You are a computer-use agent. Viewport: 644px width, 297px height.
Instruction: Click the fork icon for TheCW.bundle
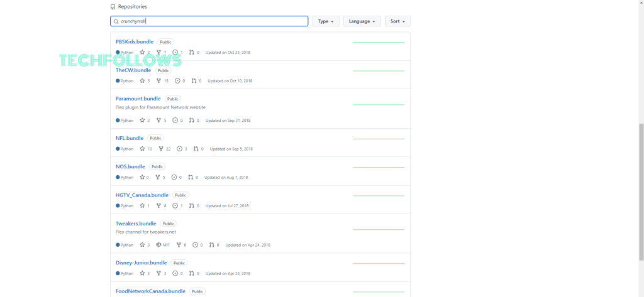tap(158, 81)
